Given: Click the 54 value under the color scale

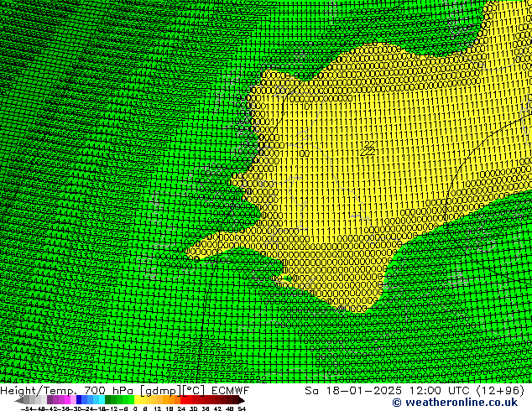Looking at the screenshot, I should pos(241,408).
